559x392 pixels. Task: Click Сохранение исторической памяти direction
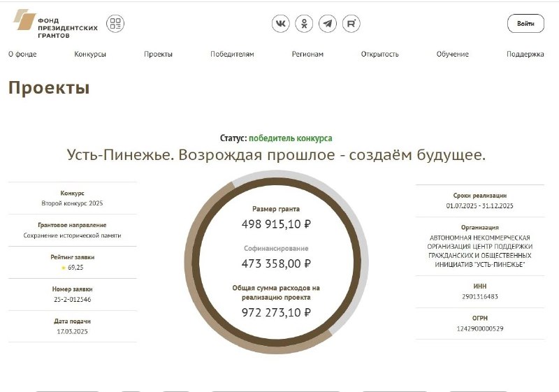[x=73, y=235]
